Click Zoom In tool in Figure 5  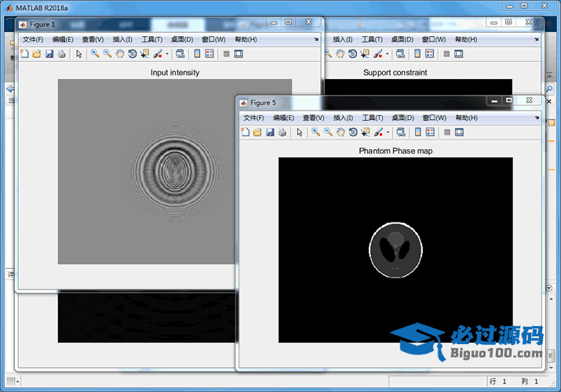point(315,132)
